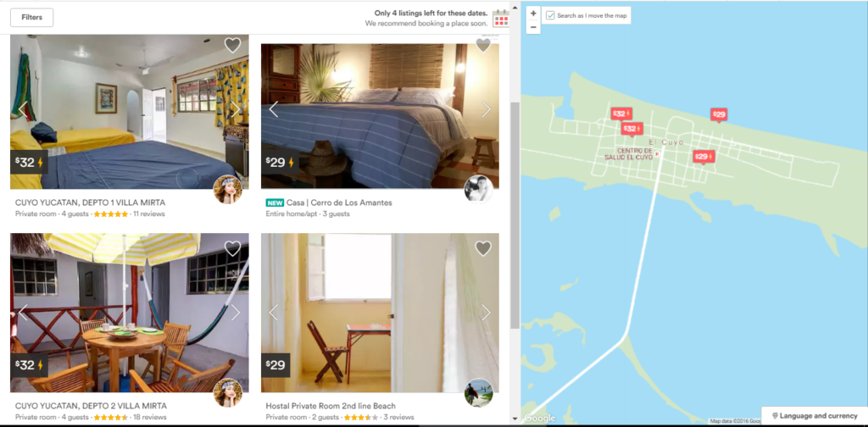Save the DEPTO 1 VILLA MIRTA listing with its heart icon
The width and height of the screenshot is (868, 427).
pos(232,45)
